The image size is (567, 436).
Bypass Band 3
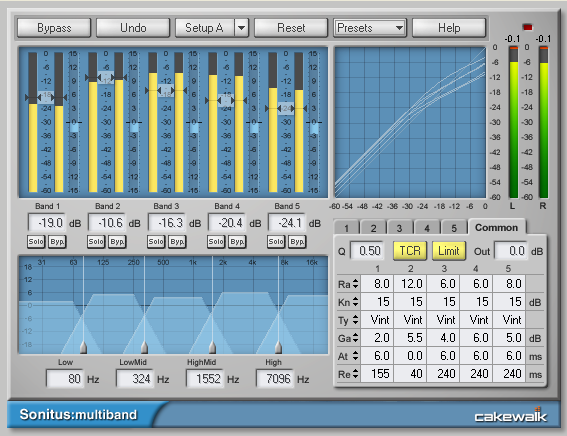177,241
